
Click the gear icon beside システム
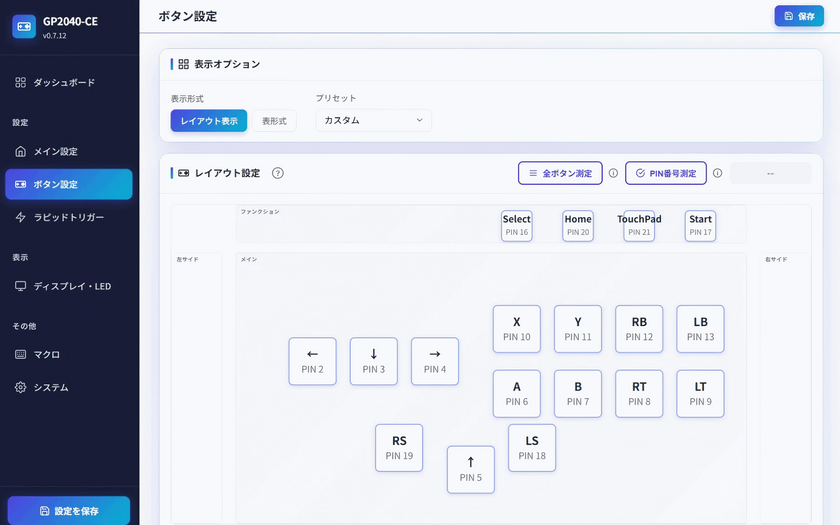(x=21, y=387)
